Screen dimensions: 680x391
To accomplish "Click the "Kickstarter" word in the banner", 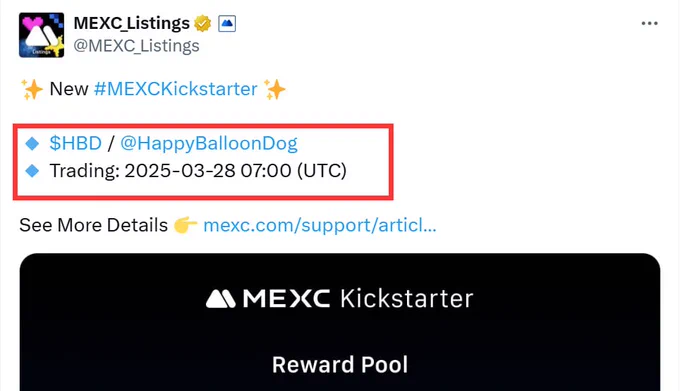I will click(x=406, y=298).
